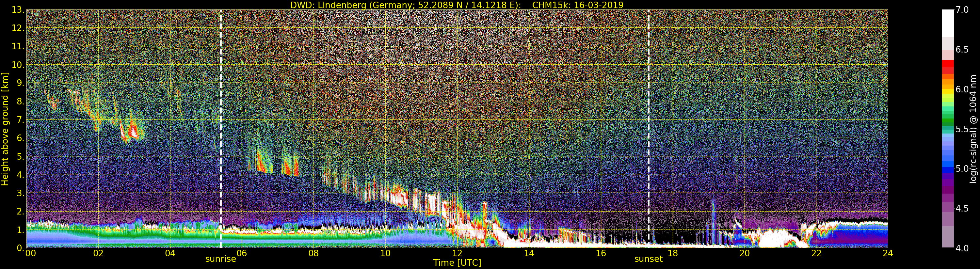Click the '10' time tick label

coord(385,253)
